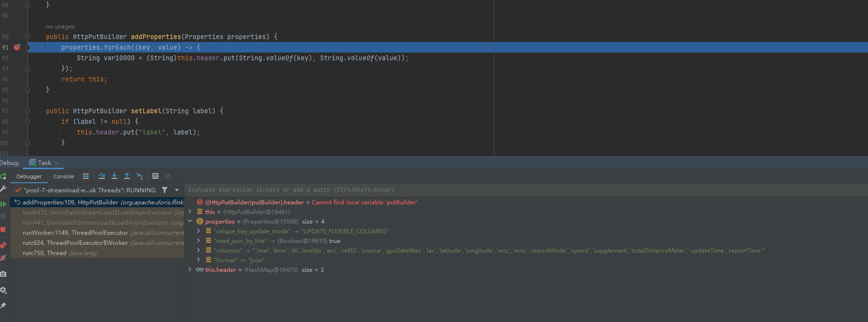The width and height of the screenshot is (868, 322).
Task: Take thread dump with camera icon
Action: click(x=3, y=274)
